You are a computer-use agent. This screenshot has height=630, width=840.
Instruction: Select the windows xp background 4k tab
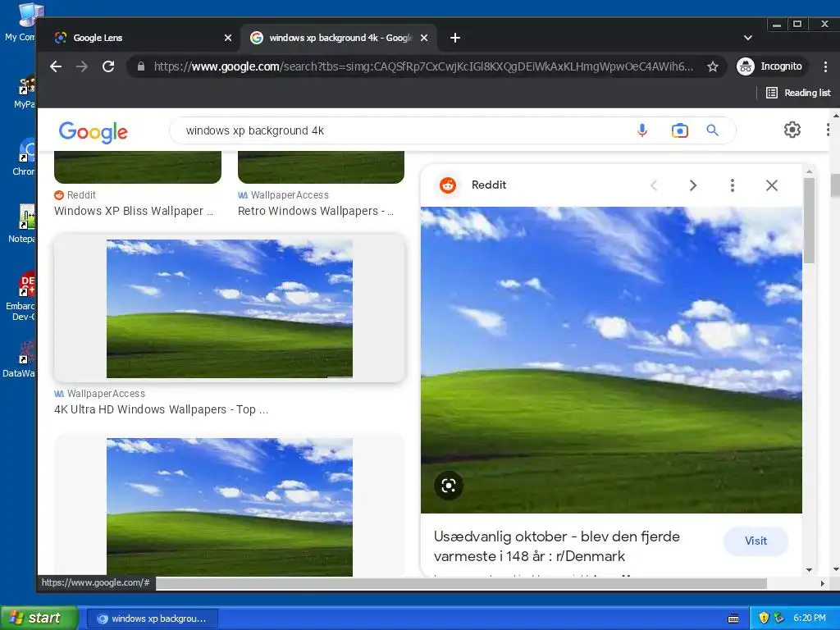click(340, 38)
